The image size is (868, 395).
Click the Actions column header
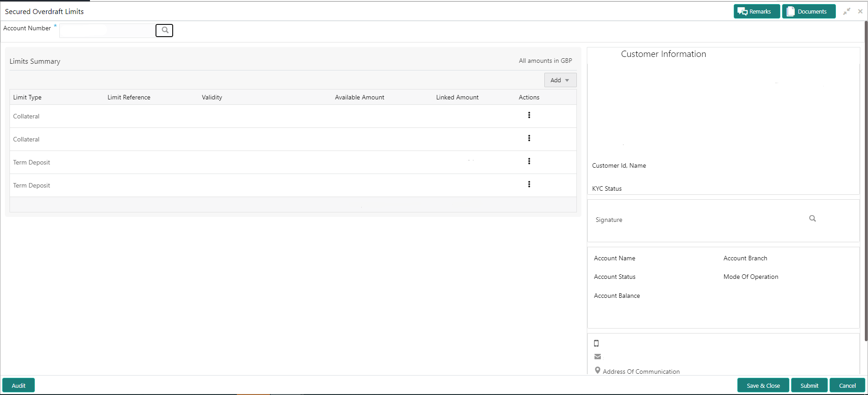coord(529,97)
